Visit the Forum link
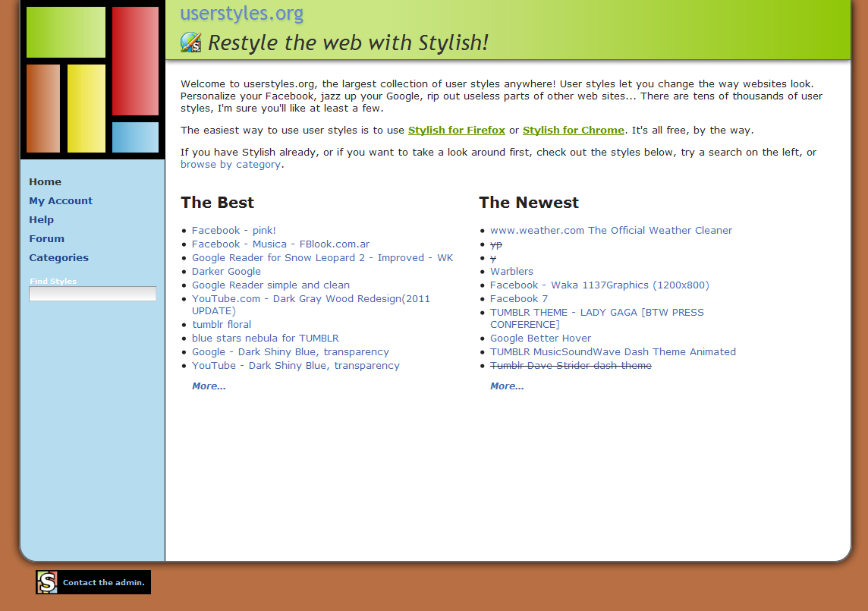This screenshot has height=611, width=868. [46, 239]
